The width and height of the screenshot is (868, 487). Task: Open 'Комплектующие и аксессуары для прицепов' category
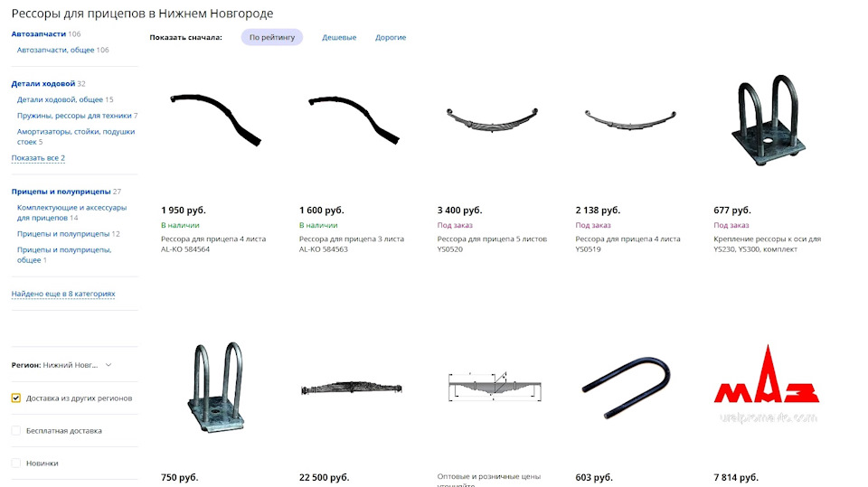tap(71, 212)
